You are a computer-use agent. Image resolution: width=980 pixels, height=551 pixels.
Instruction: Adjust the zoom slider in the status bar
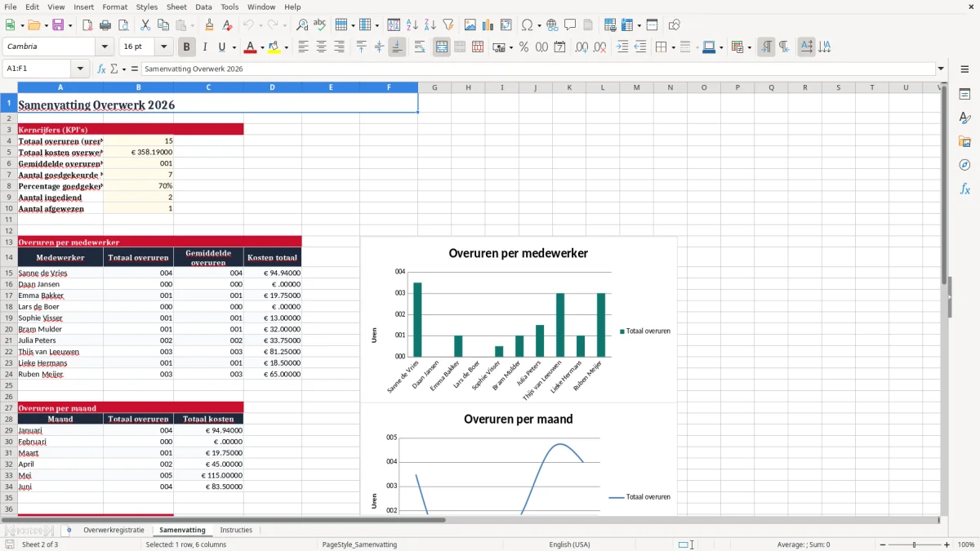(x=914, y=544)
